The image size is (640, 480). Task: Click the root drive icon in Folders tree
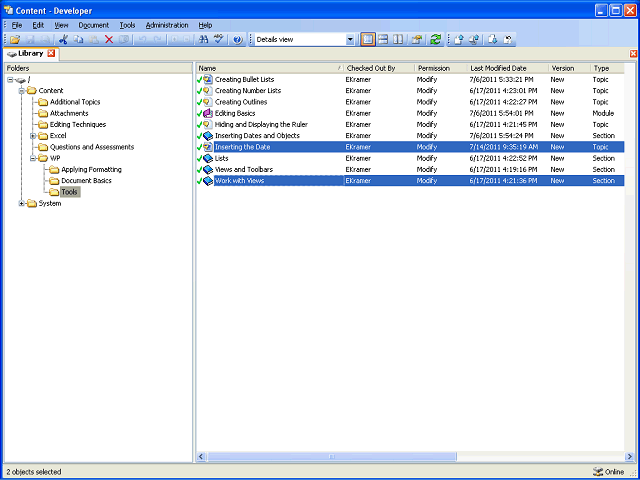tap(20, 80)
